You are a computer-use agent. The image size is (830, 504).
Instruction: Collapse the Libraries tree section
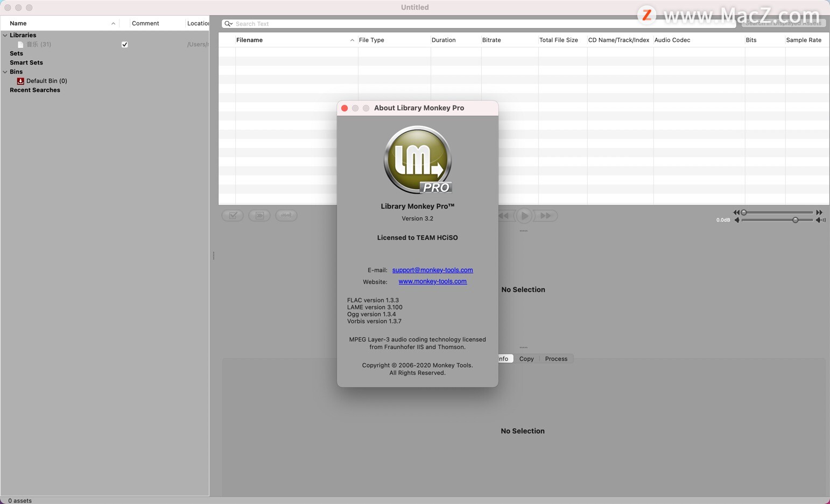pyautogui.click(x=5, y=35)
